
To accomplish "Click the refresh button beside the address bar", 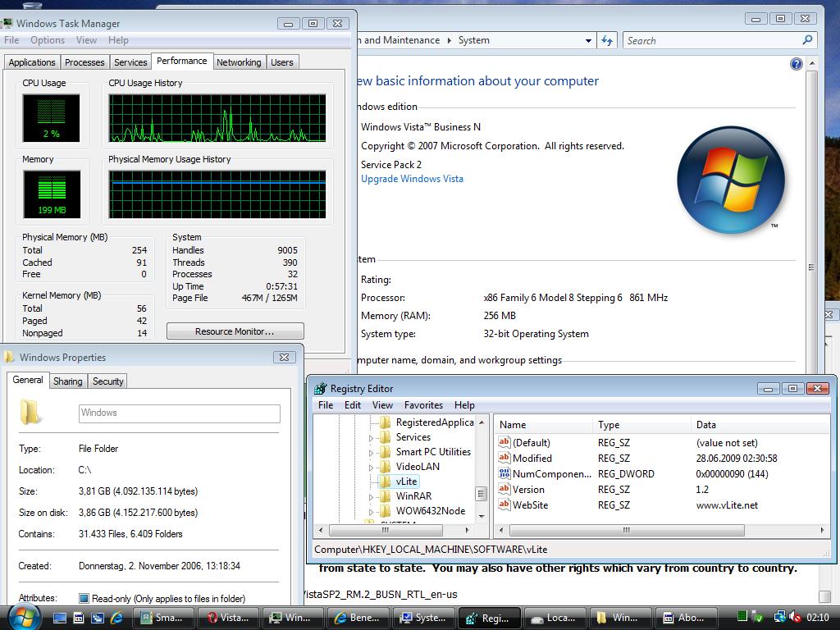I will point(607,41).
